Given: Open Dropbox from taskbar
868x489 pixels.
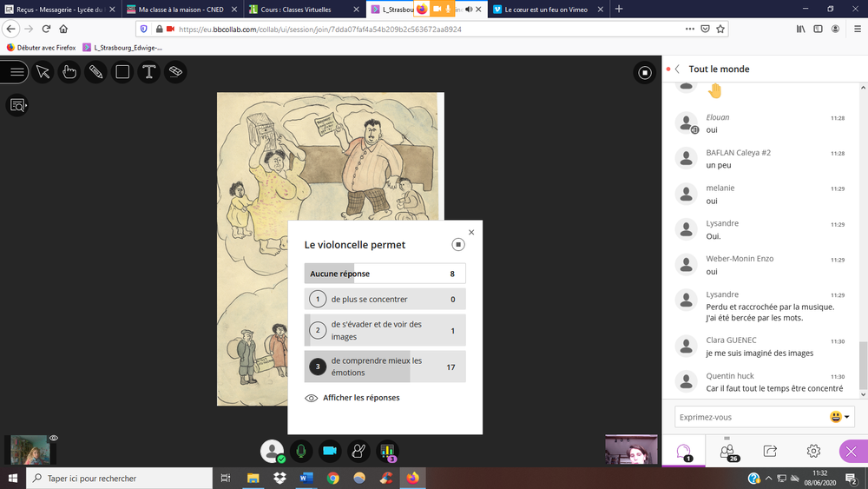Looking at the screenshot, I should point(279,478).
